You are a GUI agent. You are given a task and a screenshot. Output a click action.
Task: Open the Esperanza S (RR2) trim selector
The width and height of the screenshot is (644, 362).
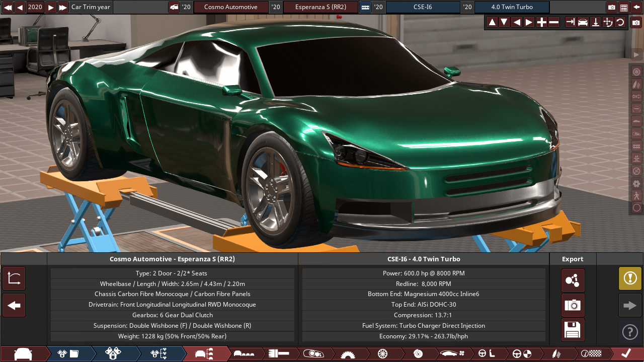click(320, 7)
